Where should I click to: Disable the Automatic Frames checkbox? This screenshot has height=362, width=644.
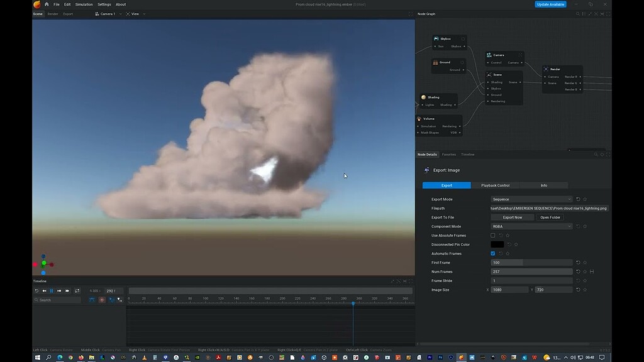coord(492,253)
